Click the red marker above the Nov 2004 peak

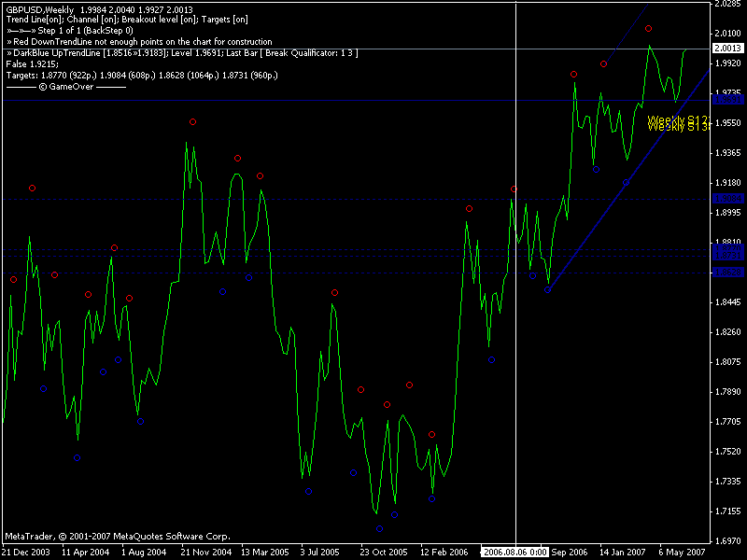193,122
